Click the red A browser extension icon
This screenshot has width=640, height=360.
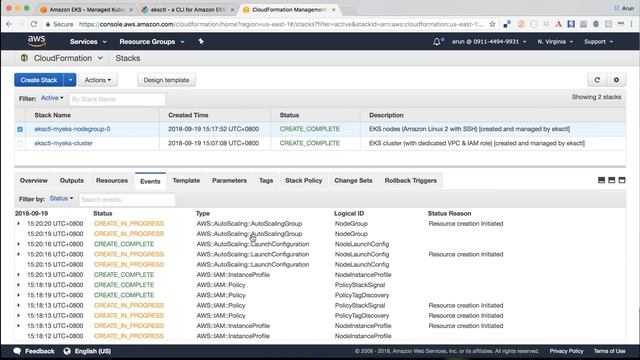point(558,24)
